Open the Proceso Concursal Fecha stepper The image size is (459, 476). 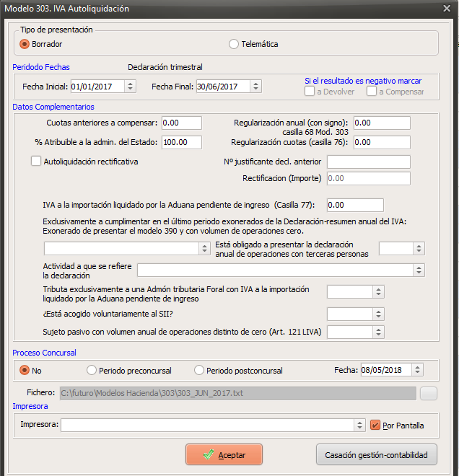click(x=417, y=370)
